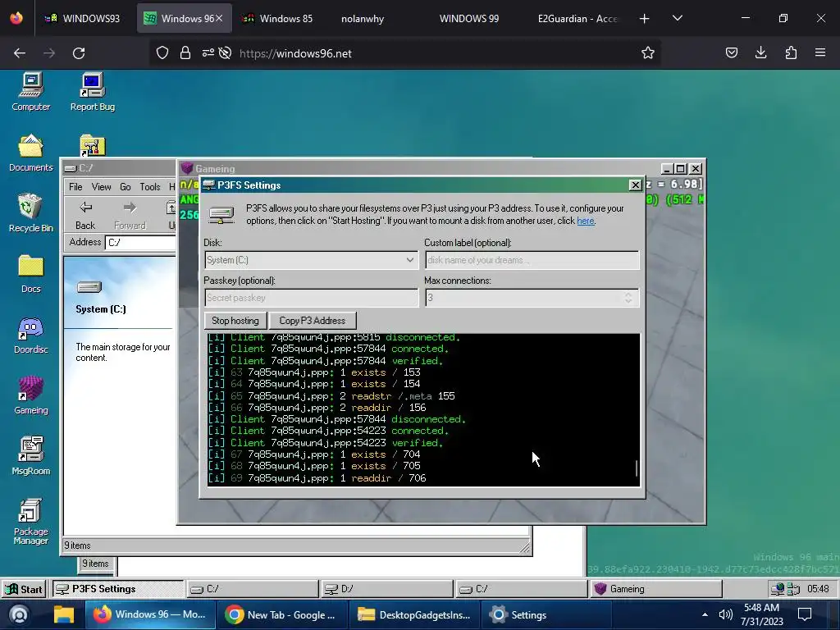Open the View menu in C:/ window

(101, 187)
